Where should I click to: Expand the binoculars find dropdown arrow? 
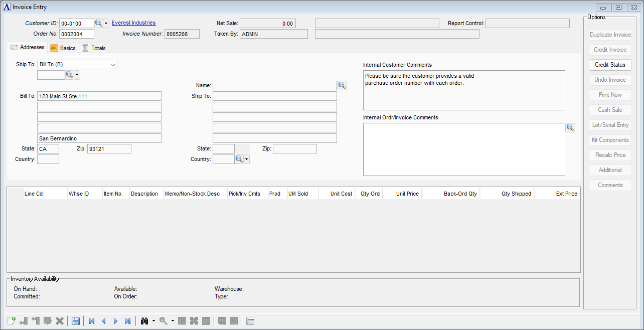click(153, 321)
